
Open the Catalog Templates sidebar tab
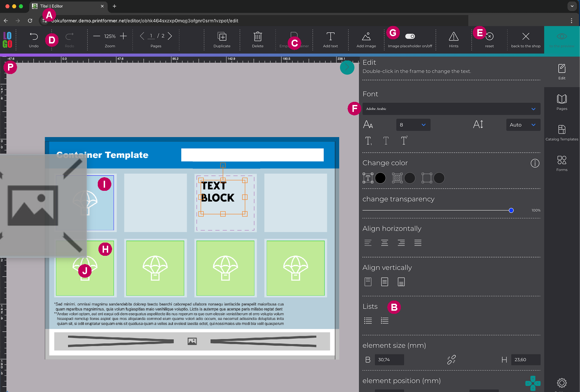[562, 133]
